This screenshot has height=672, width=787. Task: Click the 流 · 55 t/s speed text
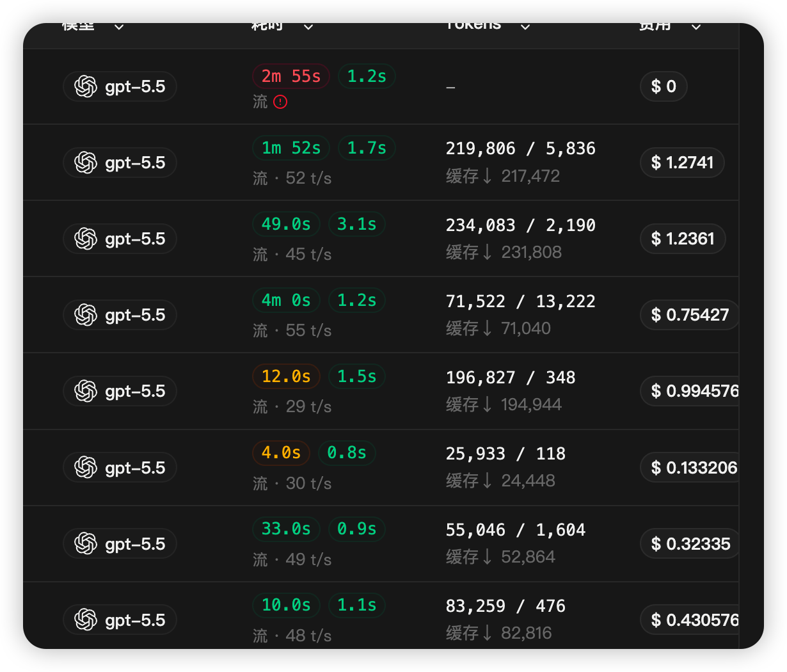point(292,330)
